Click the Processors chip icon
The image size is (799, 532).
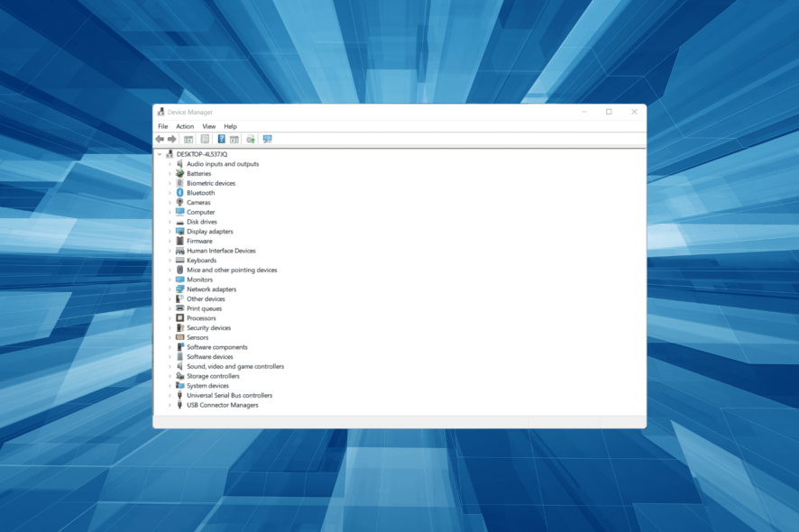point(179,318)
